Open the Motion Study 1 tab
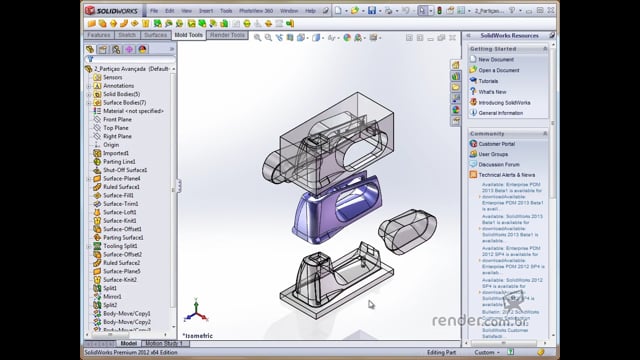The image size is (640, 360). click(164, 344)
